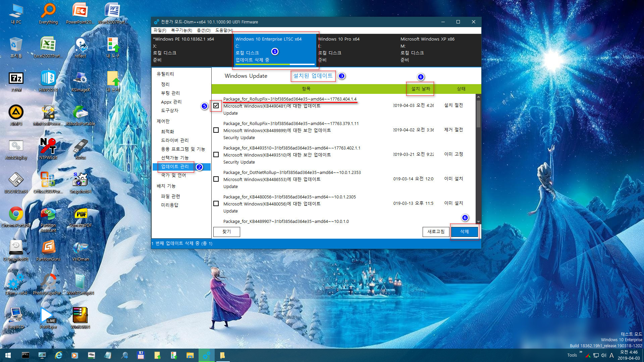This screenshot has height=362, width=644.
Task: Open SumatraPDF desktop icon
Action: coord(80,217)
